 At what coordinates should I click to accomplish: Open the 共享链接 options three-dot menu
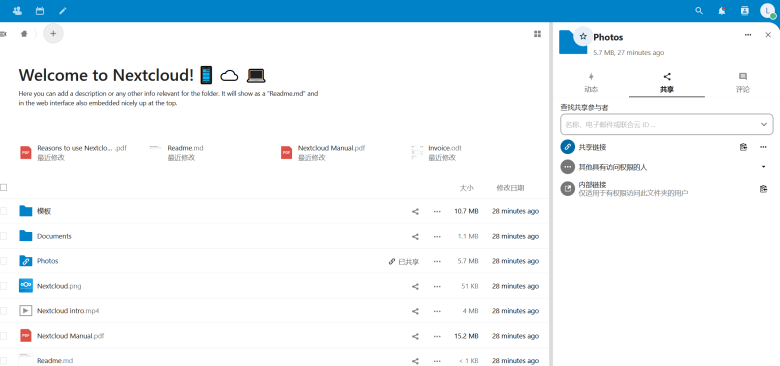763,147
